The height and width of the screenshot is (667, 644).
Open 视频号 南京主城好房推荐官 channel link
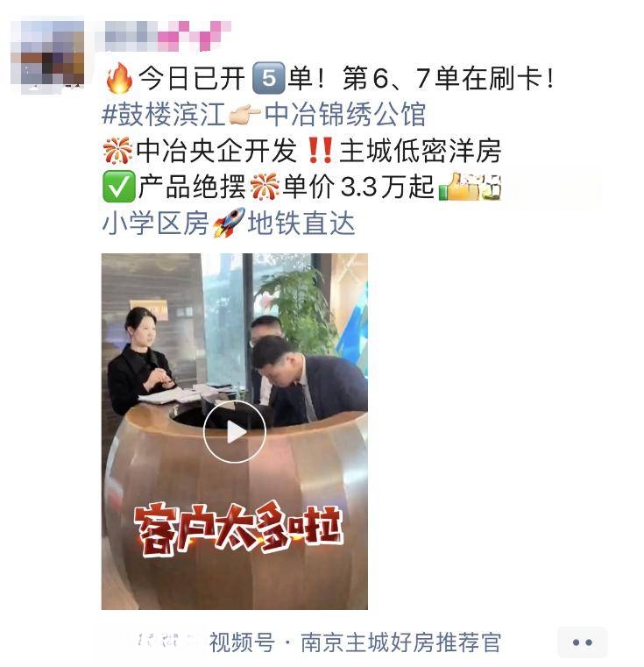pos(355,642)
